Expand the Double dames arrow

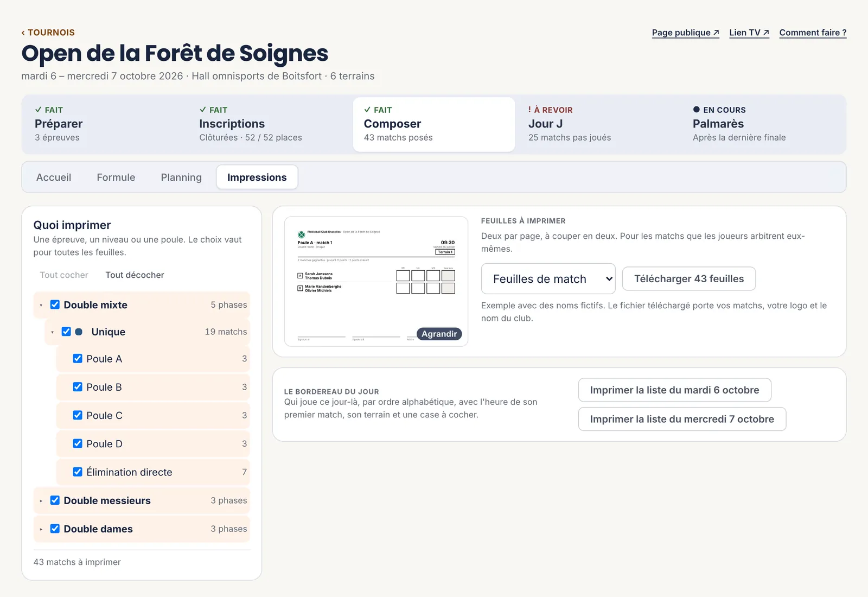[x=41, y=529]
